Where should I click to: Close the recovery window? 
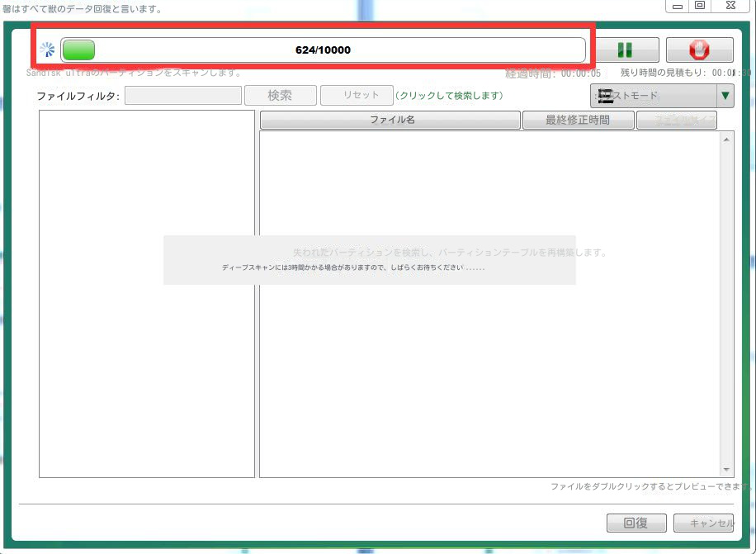click(x=731, y=5)
